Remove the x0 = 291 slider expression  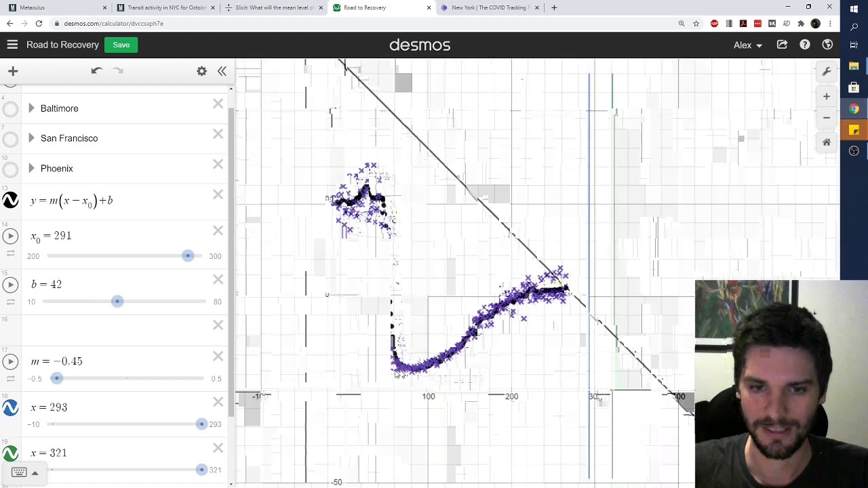pyautogui.click(x=218, y=230)
